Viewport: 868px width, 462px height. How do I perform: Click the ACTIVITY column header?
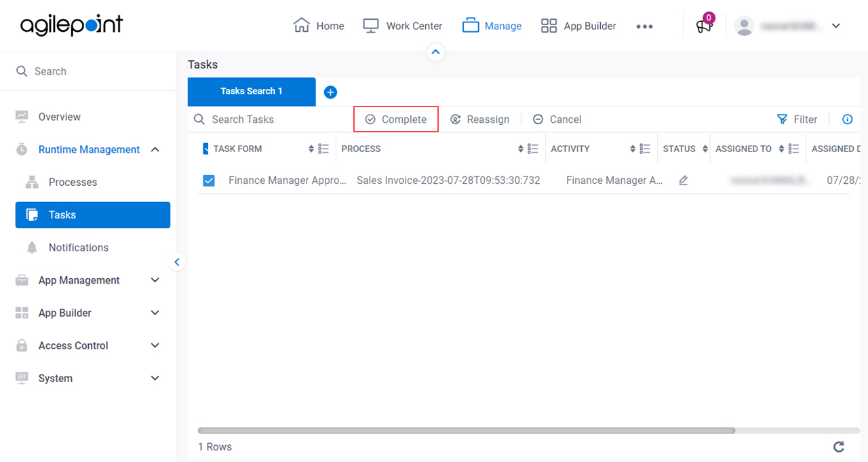tap(570, 149)
